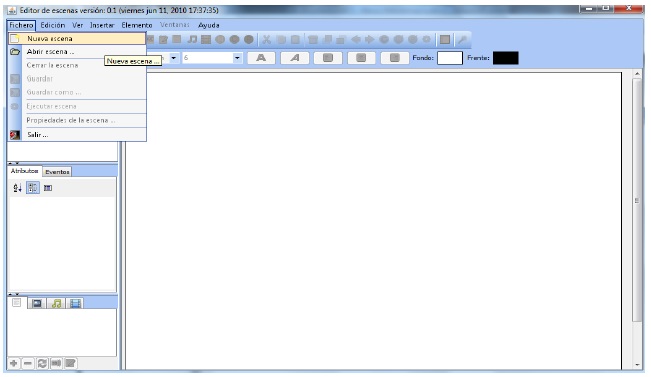Pick the white Fondo color swatch
Screen dimensions: 651x377
pyautogui.click(x=450, y=58)
